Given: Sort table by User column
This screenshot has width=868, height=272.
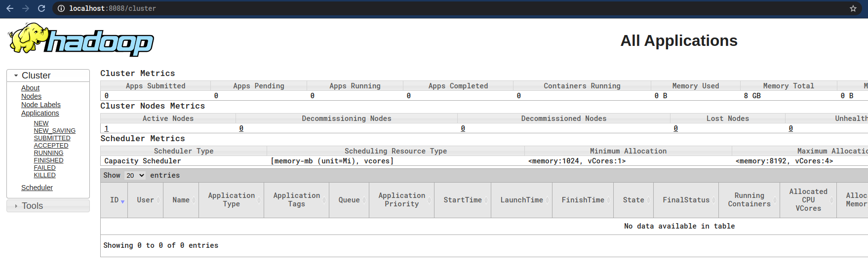Looking at the screenshot, I should (x=146, y=200).
